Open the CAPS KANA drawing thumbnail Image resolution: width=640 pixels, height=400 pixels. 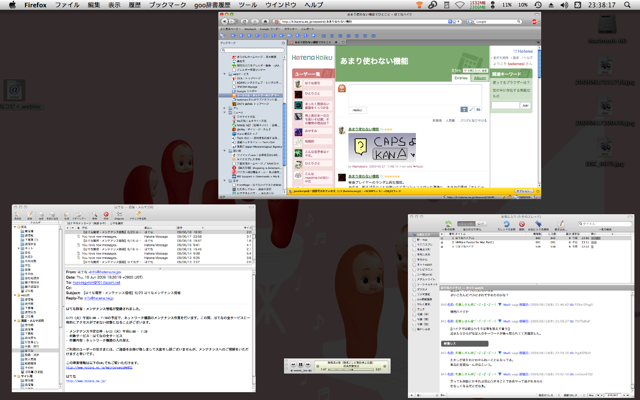pos(382,148)
